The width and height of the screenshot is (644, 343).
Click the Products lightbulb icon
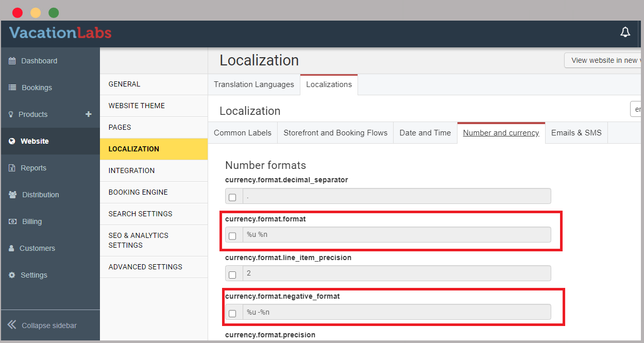(x=11, y=114)
